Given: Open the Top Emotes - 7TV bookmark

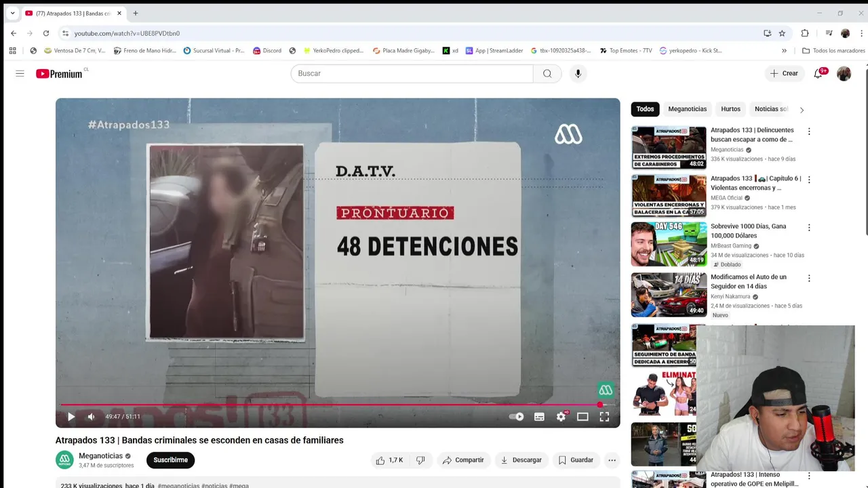Looking at the screenshot, I should pyautogui.click(x=626, y=51).
